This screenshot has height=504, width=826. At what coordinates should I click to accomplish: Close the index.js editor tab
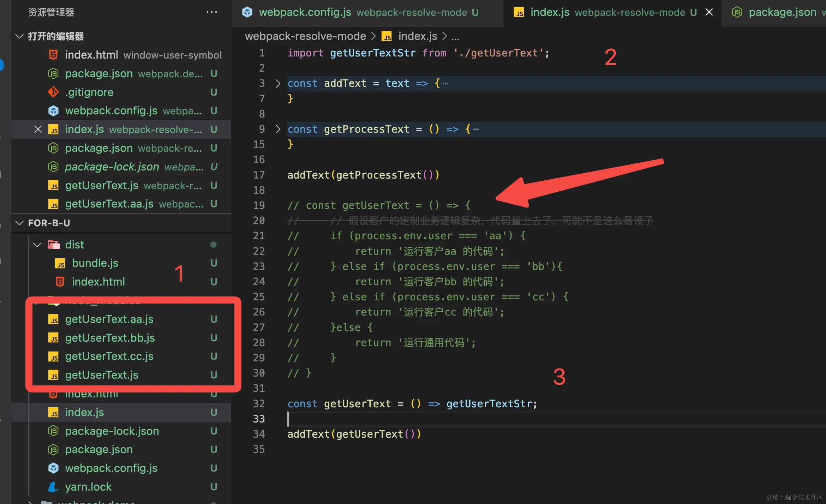[709, 12]
